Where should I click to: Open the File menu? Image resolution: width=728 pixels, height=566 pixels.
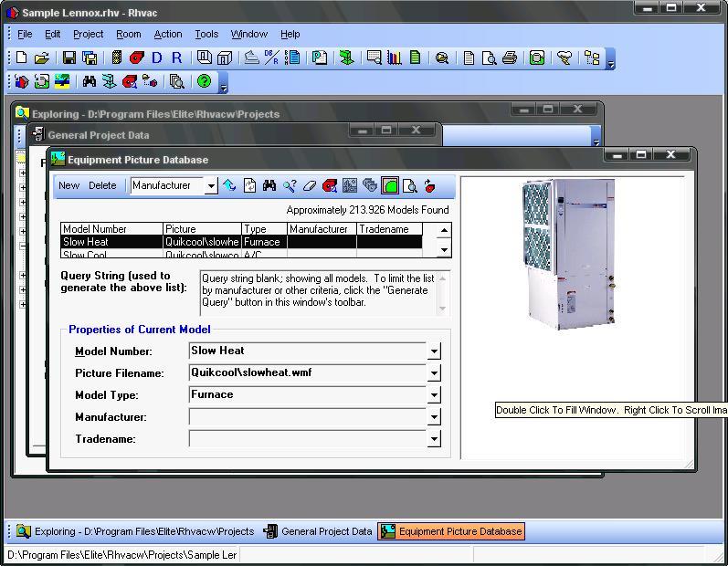[25, 35]
